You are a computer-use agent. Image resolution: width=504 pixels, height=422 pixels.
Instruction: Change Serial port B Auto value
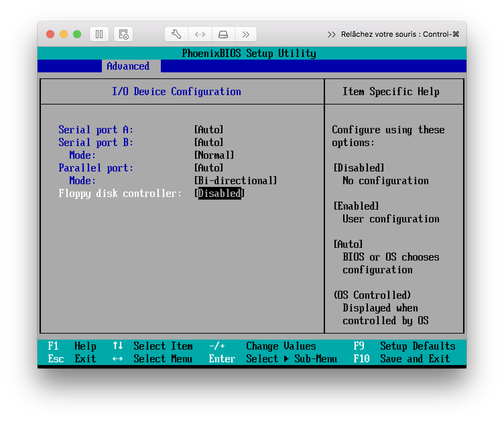[209, 142]
